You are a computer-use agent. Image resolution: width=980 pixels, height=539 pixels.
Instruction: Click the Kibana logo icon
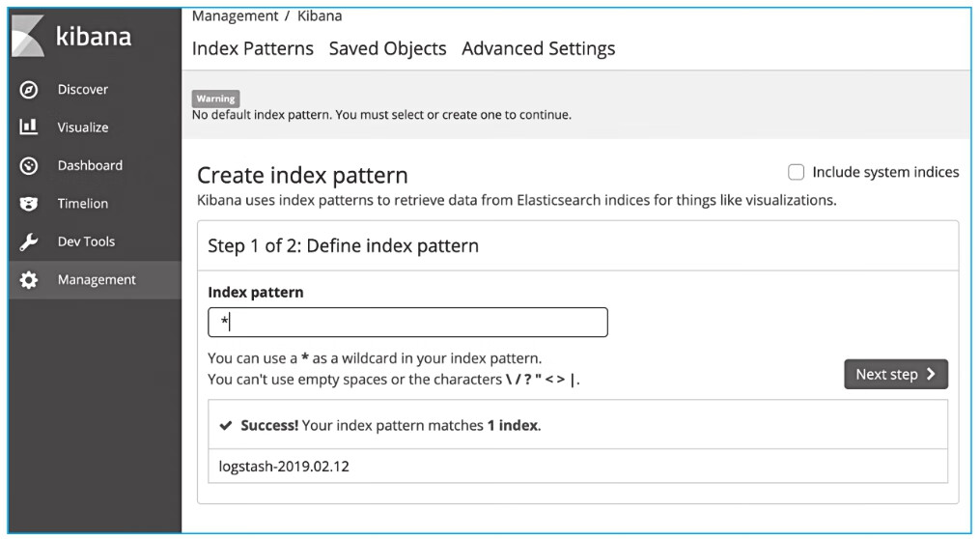28,38
